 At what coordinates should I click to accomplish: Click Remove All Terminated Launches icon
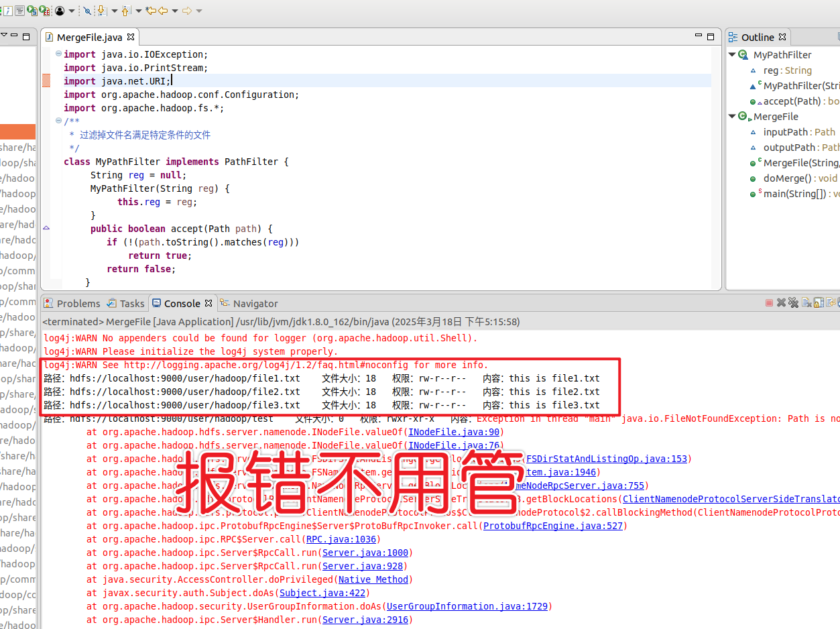(793, 303)
